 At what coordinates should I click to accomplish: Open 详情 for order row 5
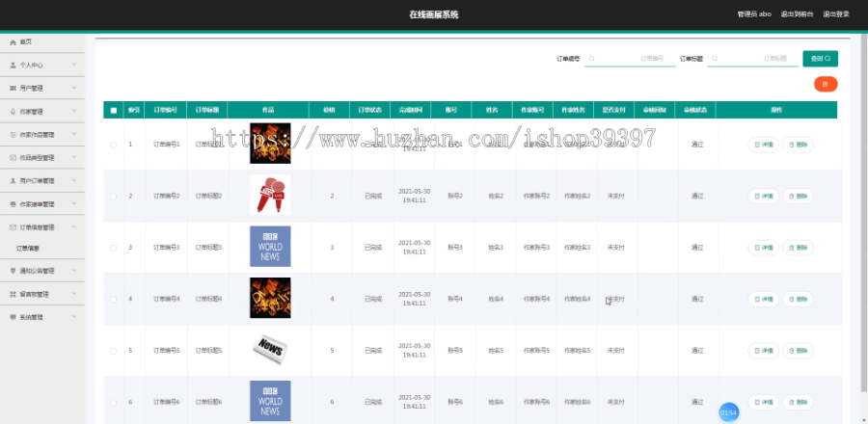[764, 351]
